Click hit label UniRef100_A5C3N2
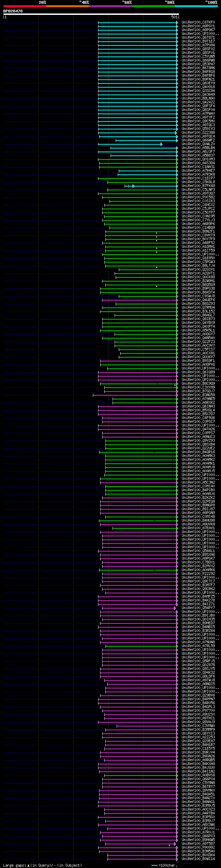This screenshot has height=868, width=221. coord(198,482)
